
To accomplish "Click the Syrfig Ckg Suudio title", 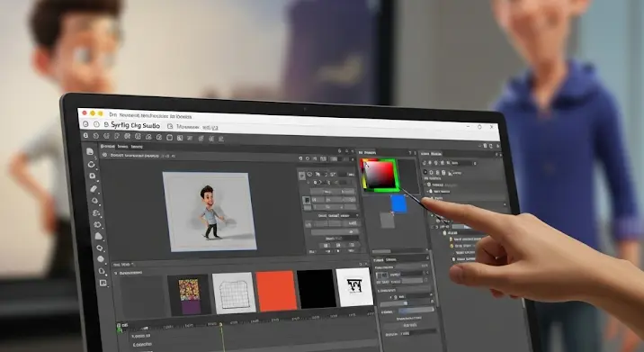I will [x=135, y=125].
